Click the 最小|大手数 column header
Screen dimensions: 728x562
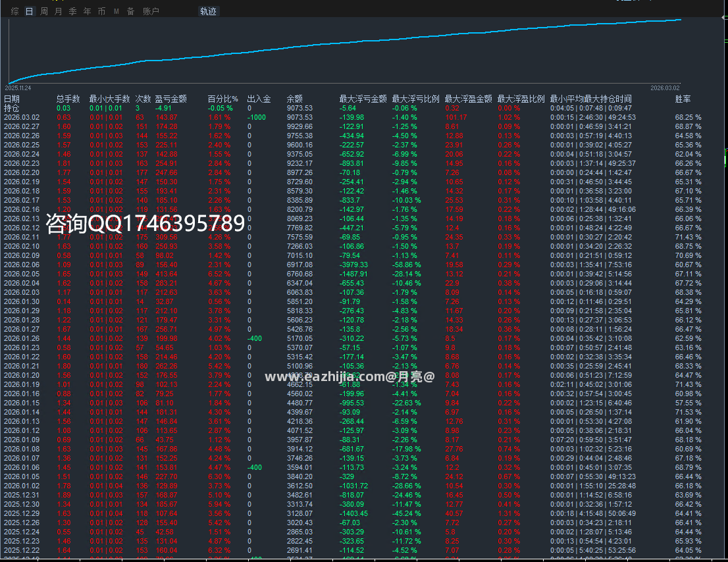[x=109, y=99]
